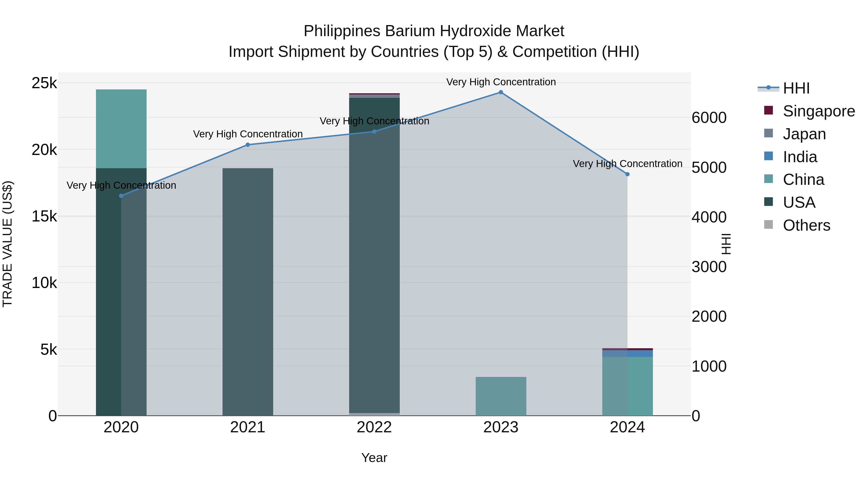Toggle the Japan series in legend
Screen dimensions: 868x488
tap(795, 134)
